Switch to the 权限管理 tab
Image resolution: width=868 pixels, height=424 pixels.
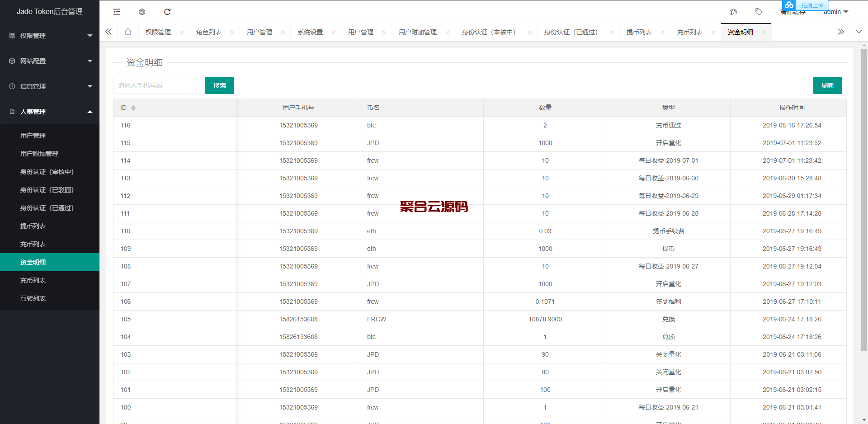click(x=158, y=32)
